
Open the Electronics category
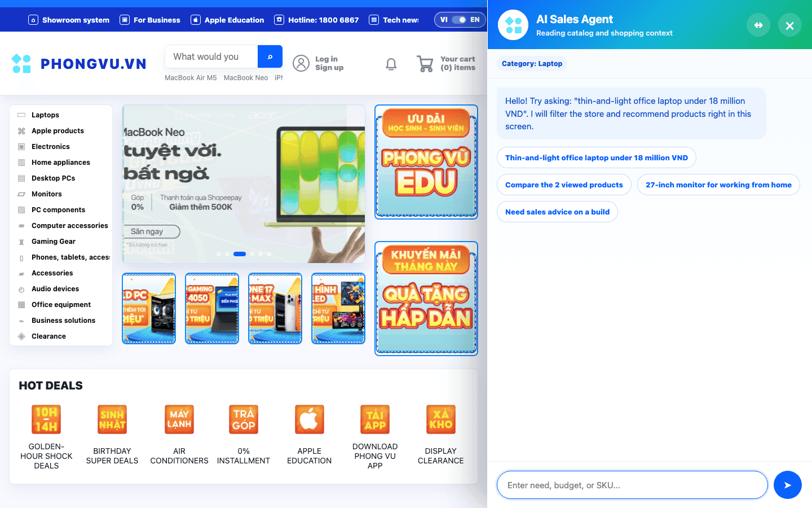(x=61, y=147)
